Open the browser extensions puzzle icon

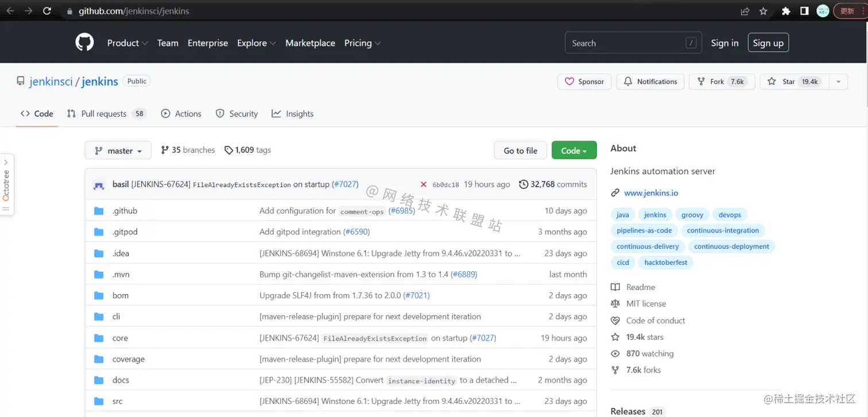coord(786,11)
